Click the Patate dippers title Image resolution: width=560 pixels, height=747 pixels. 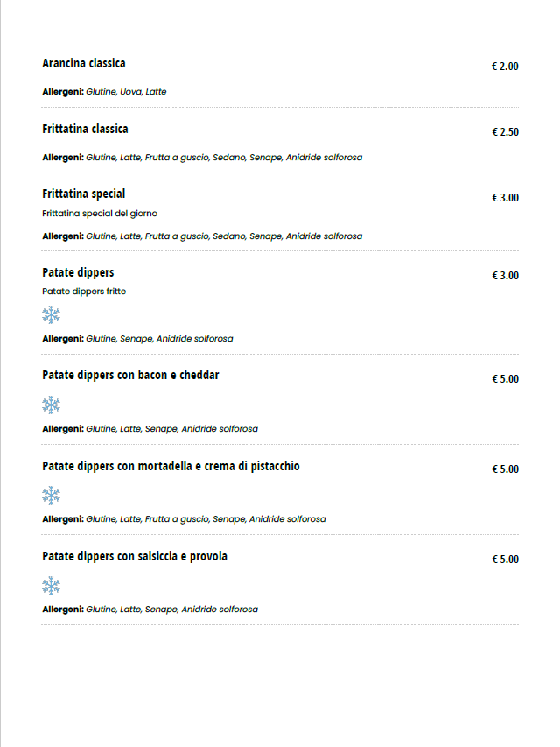(78, 272)
